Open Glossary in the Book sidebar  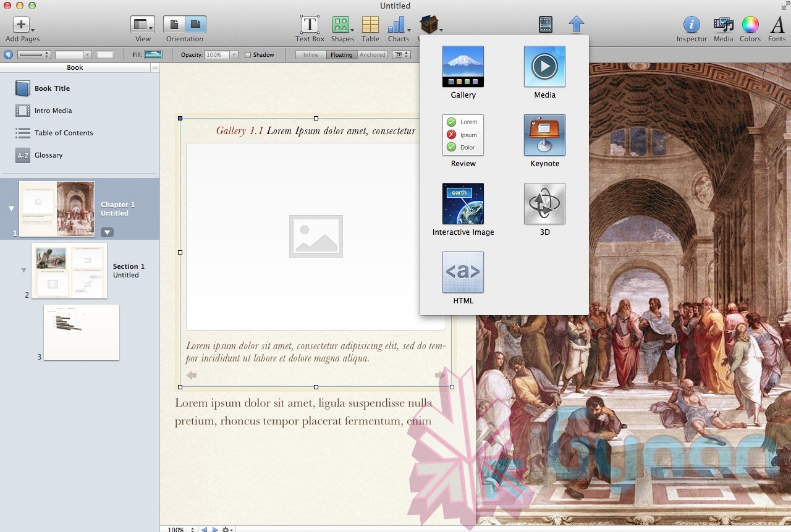[48, 155]
